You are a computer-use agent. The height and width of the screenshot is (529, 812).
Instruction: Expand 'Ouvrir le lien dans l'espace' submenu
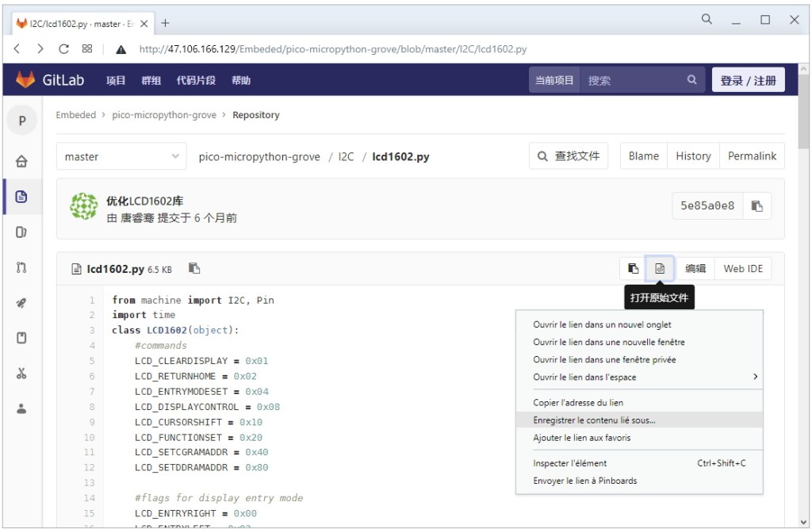click(x=639, y=378)
